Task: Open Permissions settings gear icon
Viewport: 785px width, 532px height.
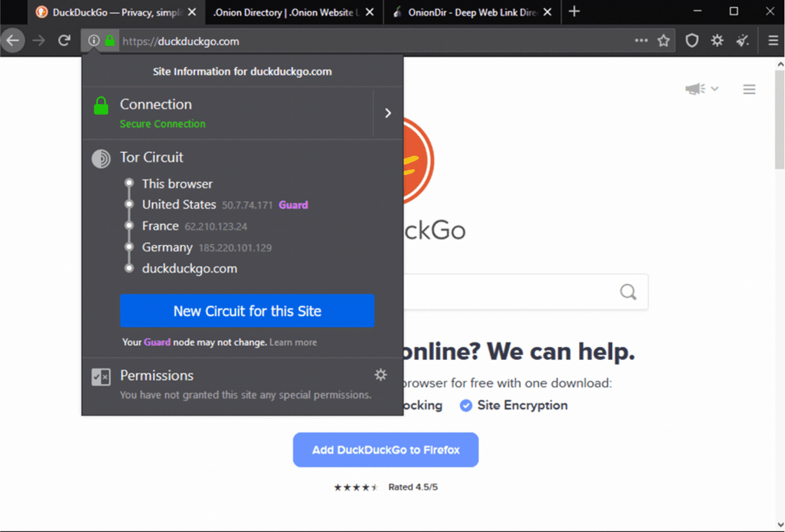Action: [x=381, y=375]
